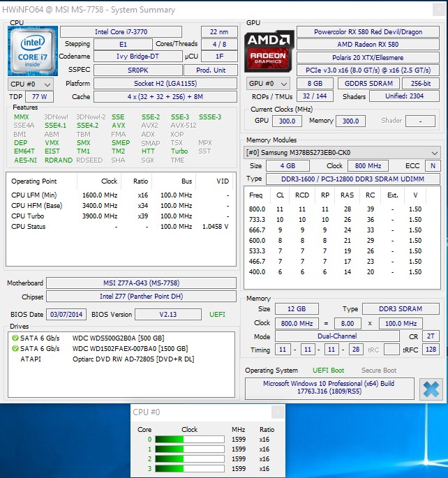The height and width of the screenshot is (478, 448).
Task: Click the AMD Radeon Graphics logo
Action: 269,51
